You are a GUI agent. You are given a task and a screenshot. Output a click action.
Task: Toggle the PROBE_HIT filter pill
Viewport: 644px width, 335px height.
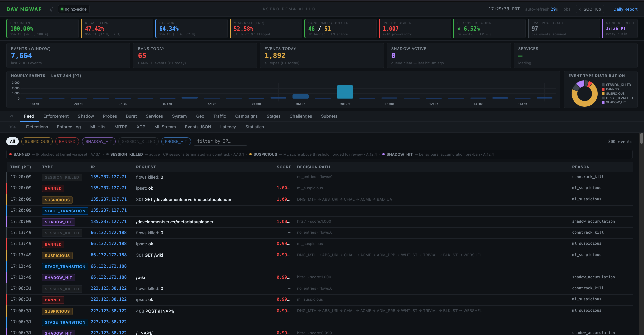[176, 141]
